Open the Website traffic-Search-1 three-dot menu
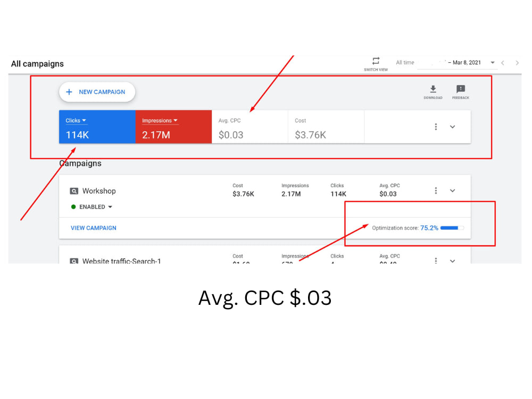The image size is (532, 399). coord(436,261)
